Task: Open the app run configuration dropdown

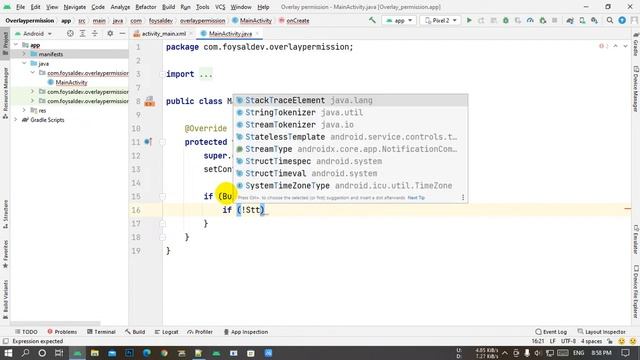Action: click(x=399, y=20)
